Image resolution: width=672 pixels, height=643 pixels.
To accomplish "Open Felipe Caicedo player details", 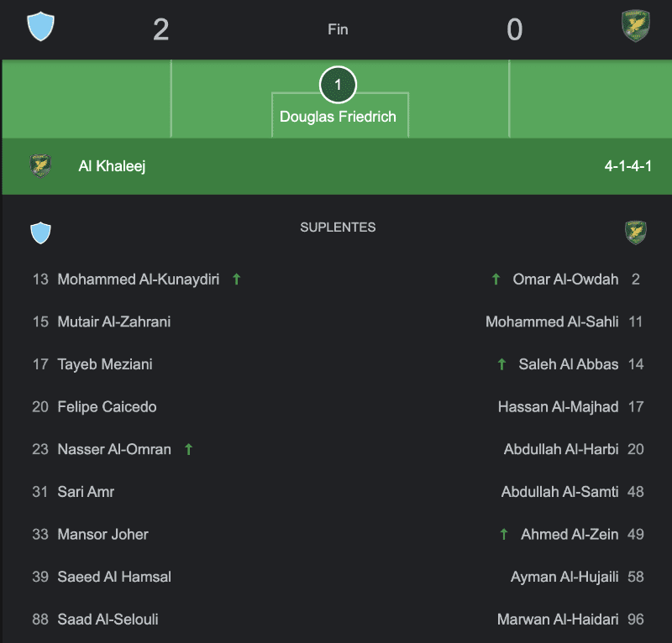I will (x=107, y=407).
